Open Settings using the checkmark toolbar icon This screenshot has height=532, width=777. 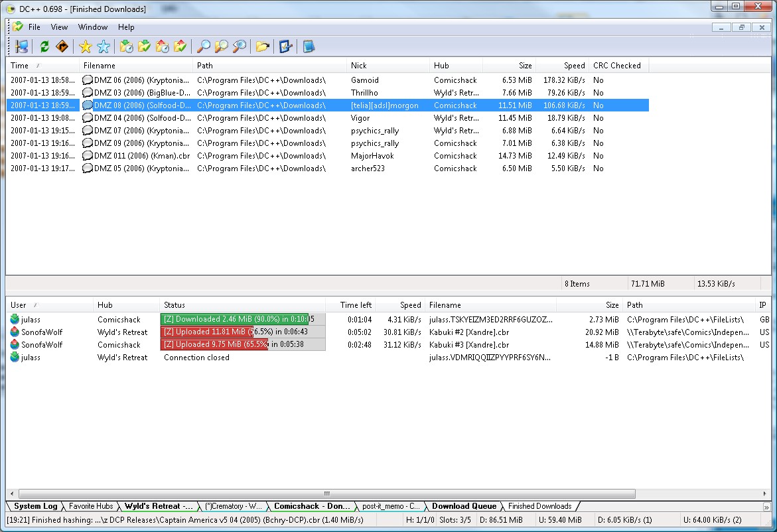pyautogui.click(x=285, y=46)
